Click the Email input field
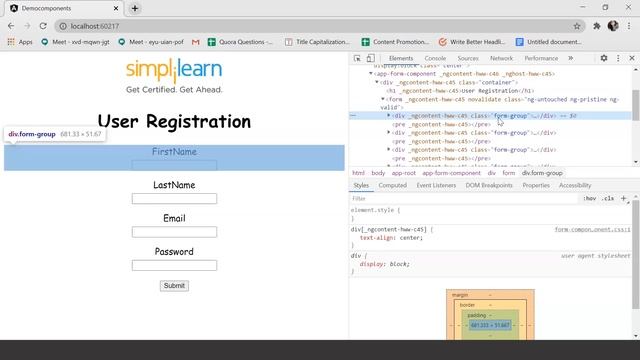This screenshot has width=640, height=360. click(174, 232)
